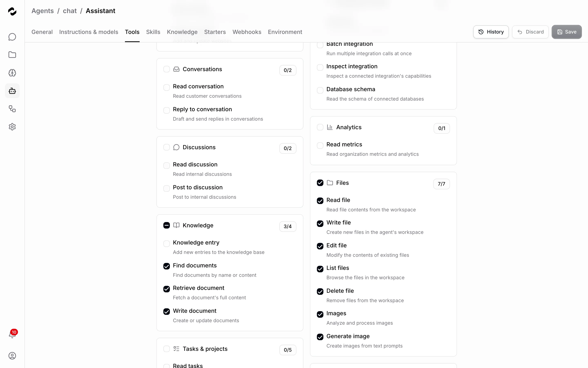This screenshot has height=368, width=588.
Task: Open the folder icon in sidebar
Action: (x=12, y=55)
